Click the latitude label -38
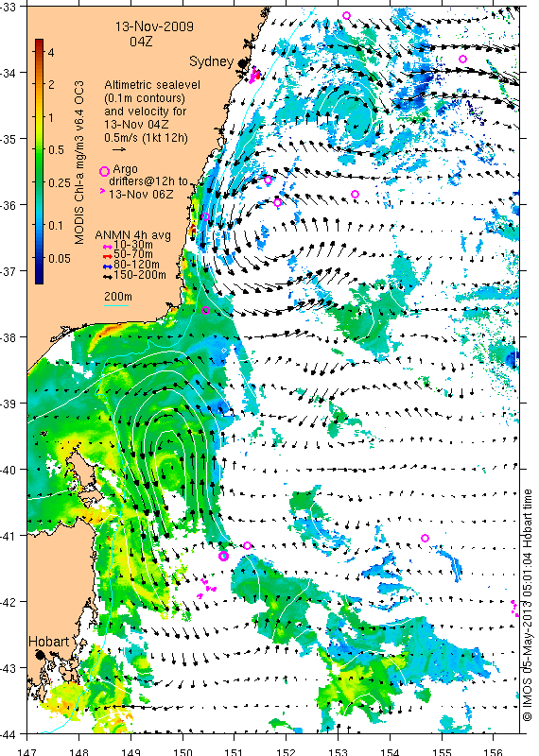This screenshot has height=756, width=539. (x=9, y=337)
